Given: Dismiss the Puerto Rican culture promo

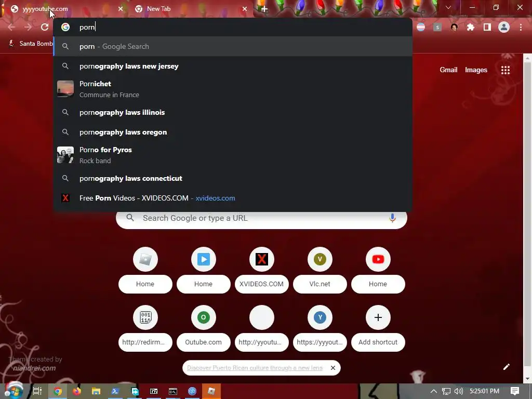Looking at the screenshot, I should point(333,368).
